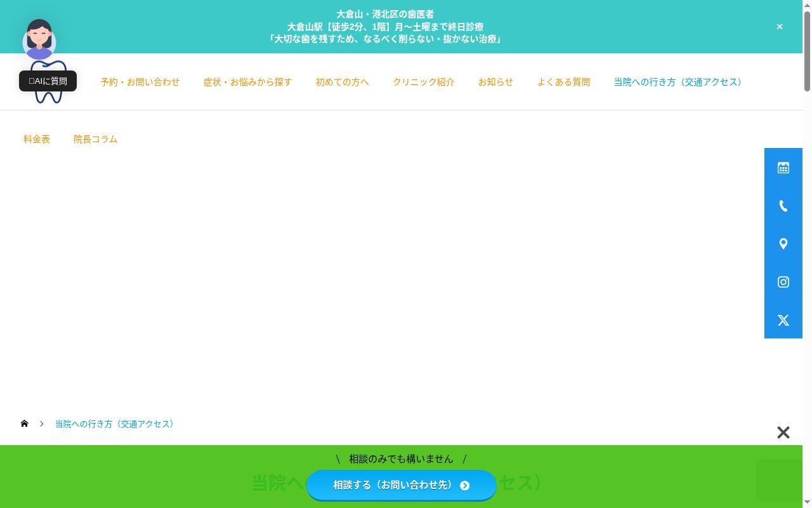Click banner text 大倉山・港北区の歯医者
Image resolution: width=812 pixels, height=508 pixels.
click(x=385, y=14)
